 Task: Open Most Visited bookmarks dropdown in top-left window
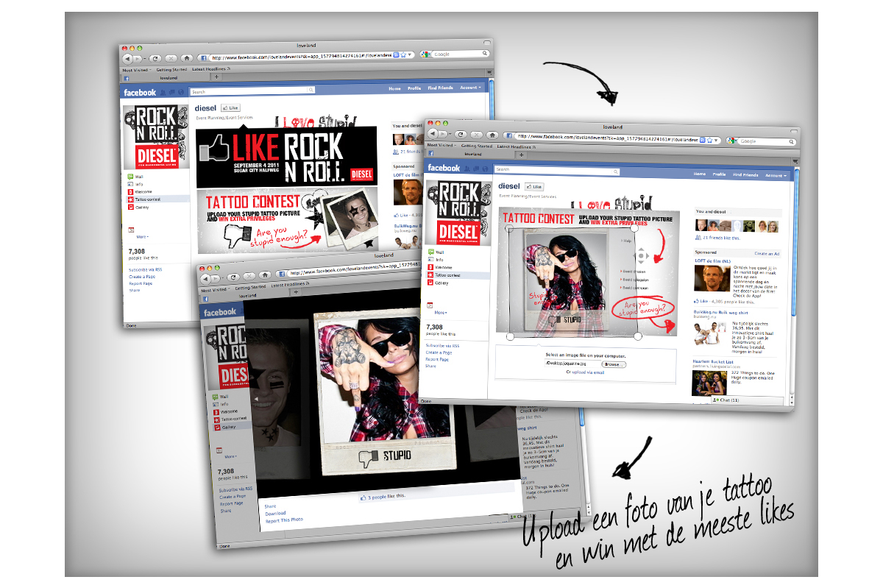(136, 68)
